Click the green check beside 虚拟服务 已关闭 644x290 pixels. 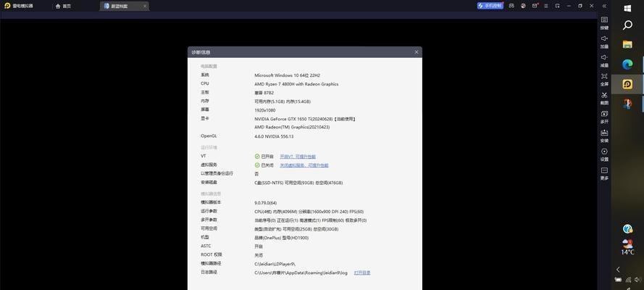coord(257,165)
